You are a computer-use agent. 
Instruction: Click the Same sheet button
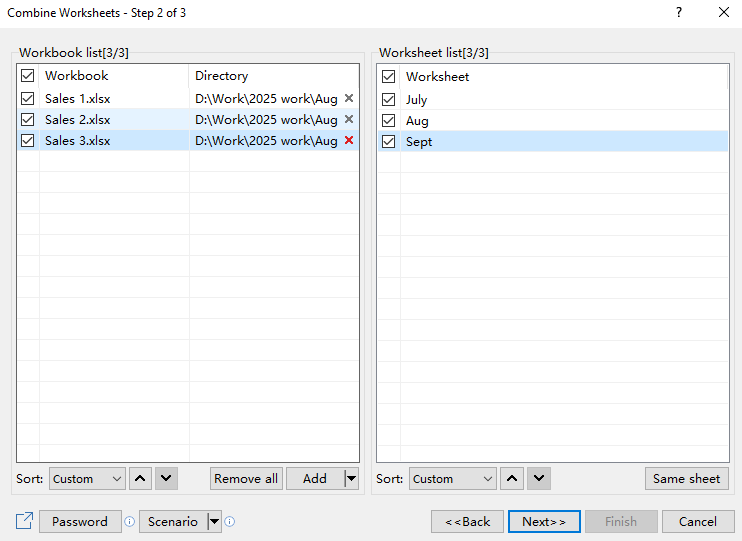(x=687, y=479)
